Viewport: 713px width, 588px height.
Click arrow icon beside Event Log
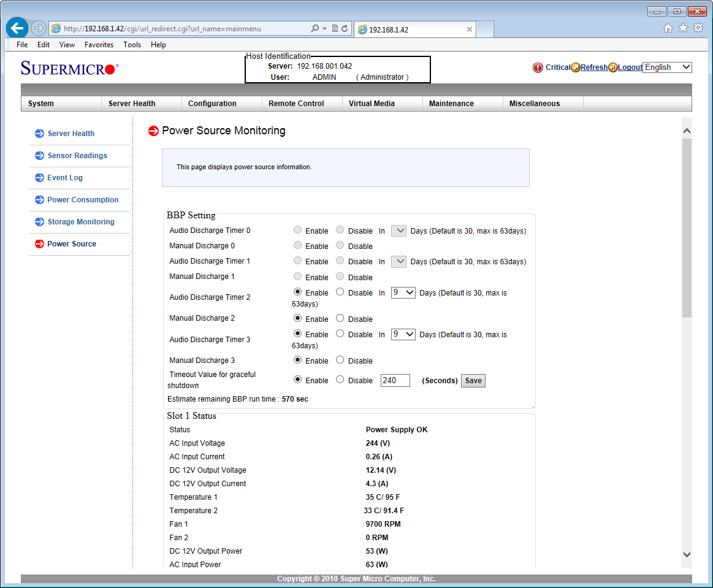(x=40, y=178)
